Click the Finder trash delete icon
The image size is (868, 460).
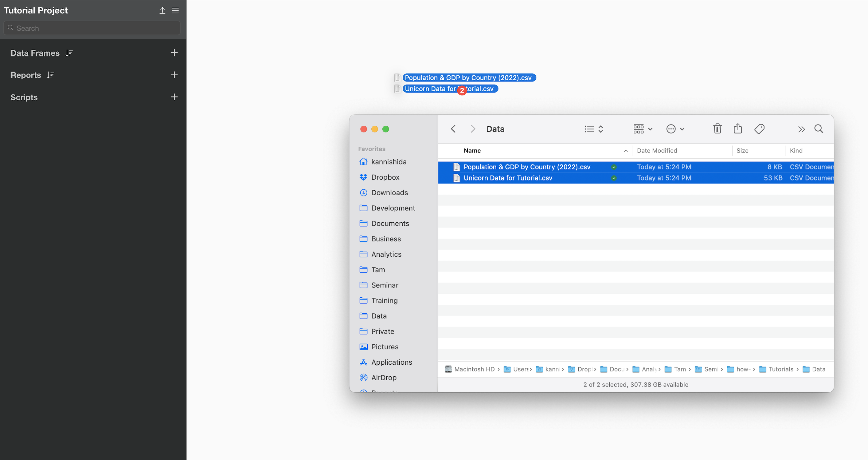pos(717,129)
